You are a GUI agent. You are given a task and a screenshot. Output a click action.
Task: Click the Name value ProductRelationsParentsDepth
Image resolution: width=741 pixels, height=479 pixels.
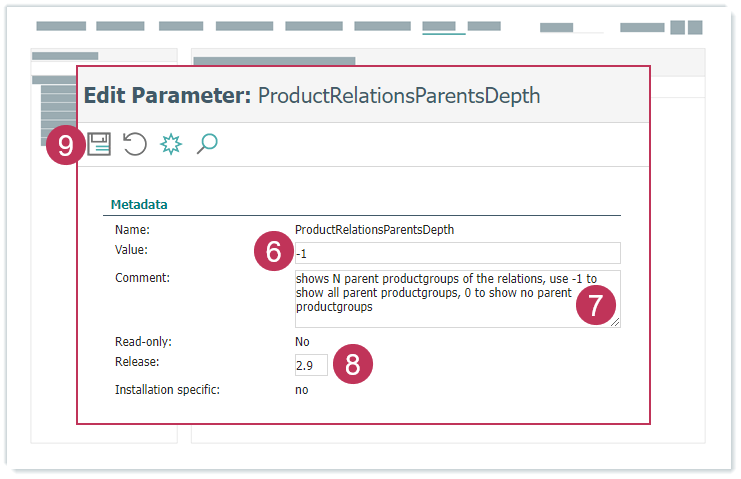374,229
